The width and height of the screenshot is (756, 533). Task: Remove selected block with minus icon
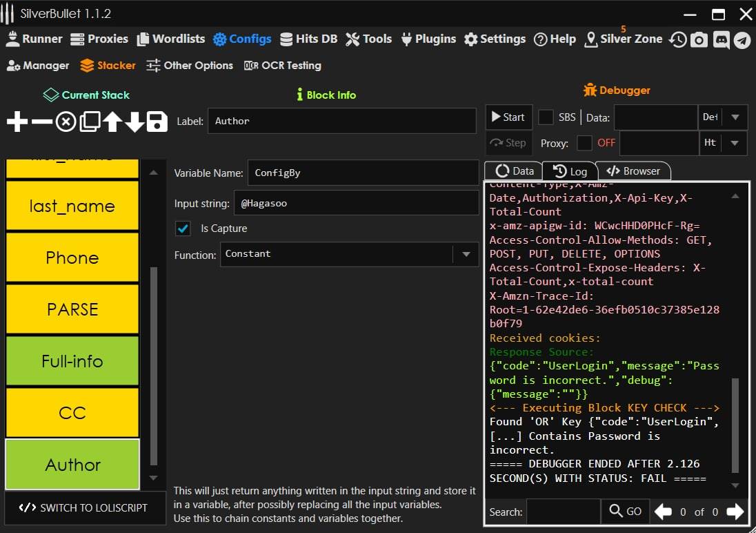[41, 122]
